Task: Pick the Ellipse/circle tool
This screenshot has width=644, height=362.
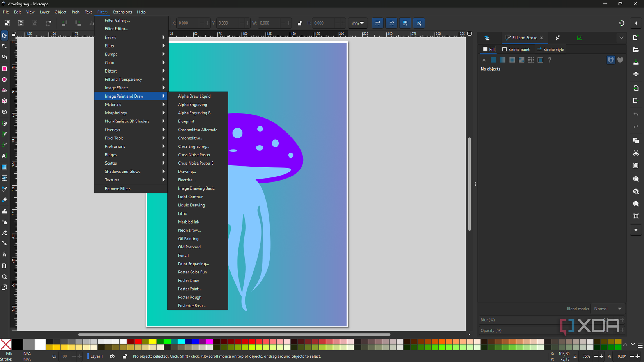Action: [x=4, y=79]
